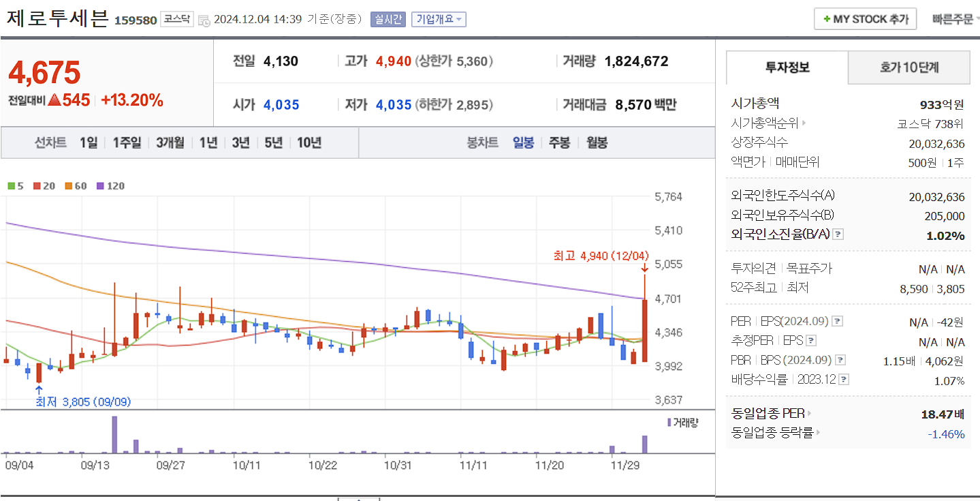Click stock code 159580
Screen dimensions: 980x501
136,20
